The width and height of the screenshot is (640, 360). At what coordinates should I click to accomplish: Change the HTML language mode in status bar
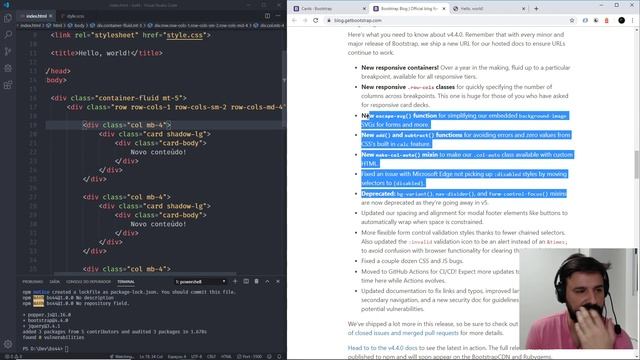point(226,357)
